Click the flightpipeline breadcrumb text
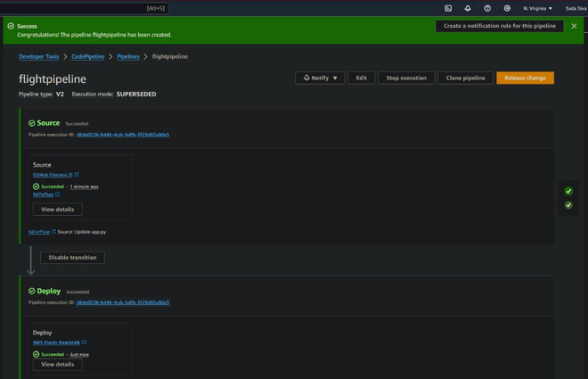Viewport: 588px width, 379px height. pos(170,56)
